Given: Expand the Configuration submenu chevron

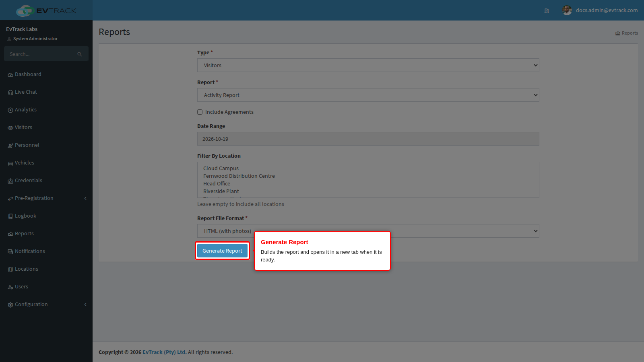Looking at the screenshot, I should click(85, 304).
